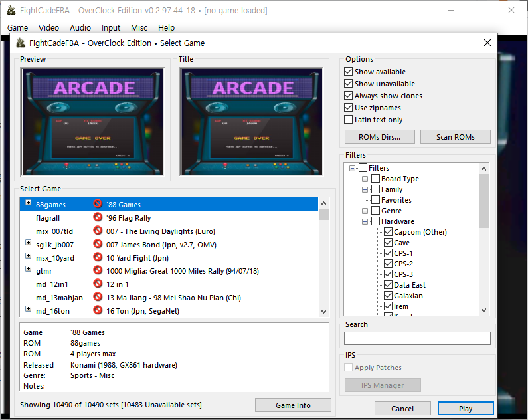Viewport: 528px width, 420px height.
Task: Click Play button
Action: point(466,409)
